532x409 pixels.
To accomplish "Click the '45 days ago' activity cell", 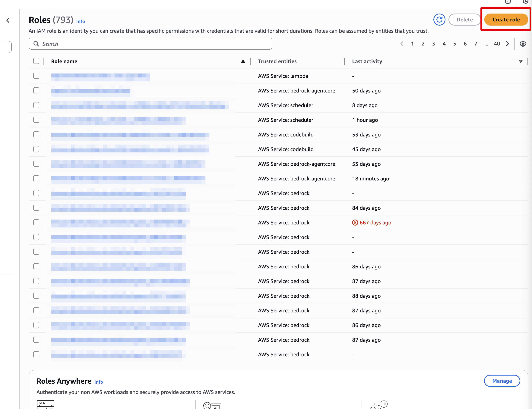I will [366, 149].
